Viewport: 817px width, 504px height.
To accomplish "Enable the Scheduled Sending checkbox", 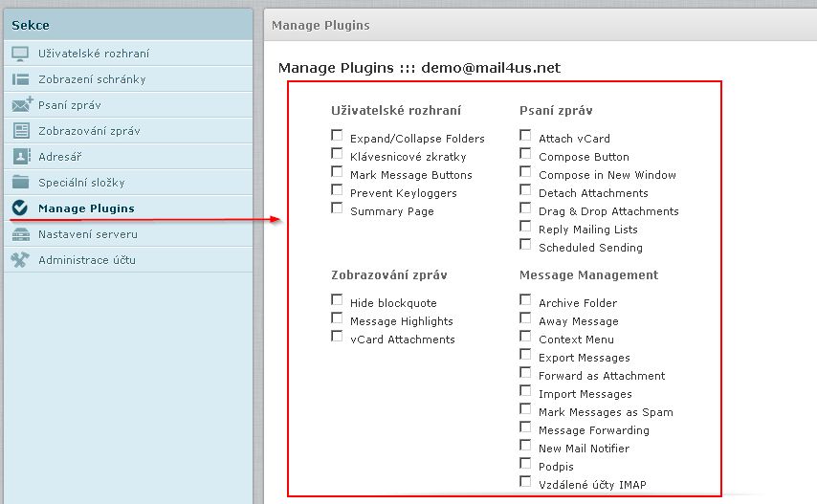I will point(526,245).
